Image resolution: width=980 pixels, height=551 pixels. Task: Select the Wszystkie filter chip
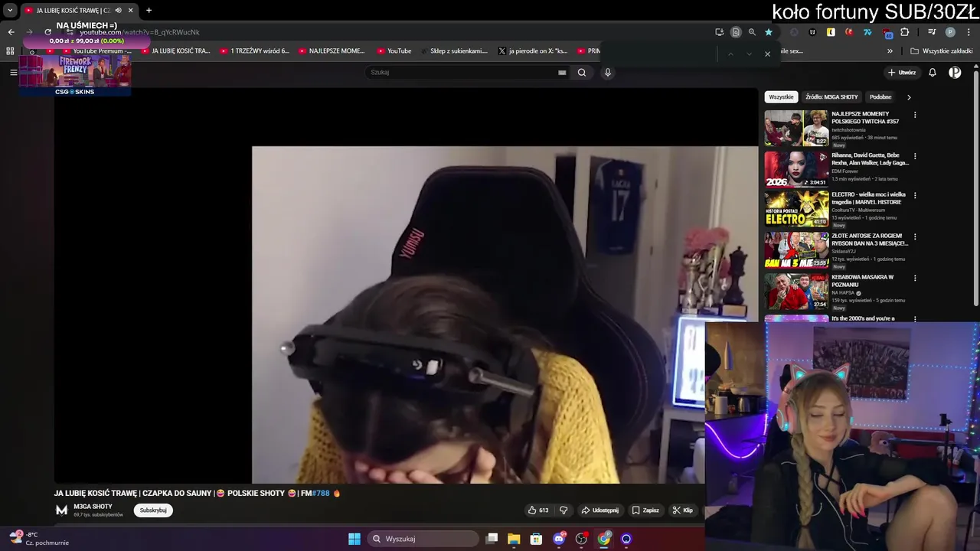tap(782, 97)
